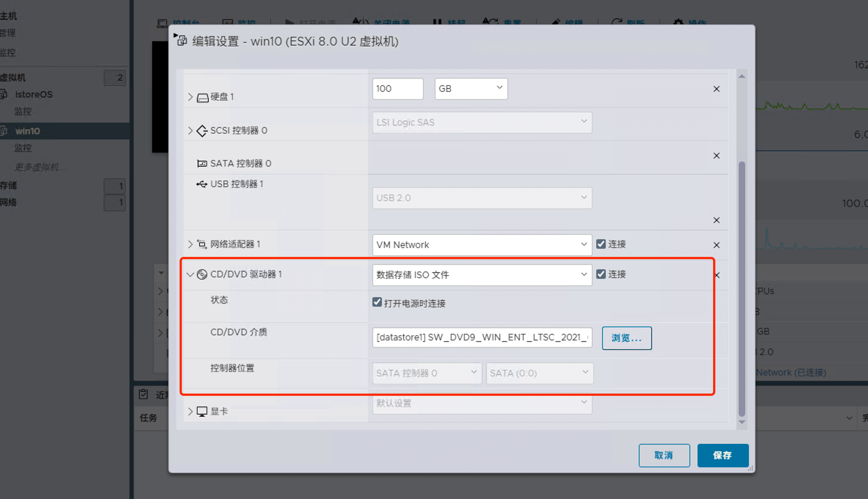
Task: Click the network adapter 1 icon
Action: 202,244
